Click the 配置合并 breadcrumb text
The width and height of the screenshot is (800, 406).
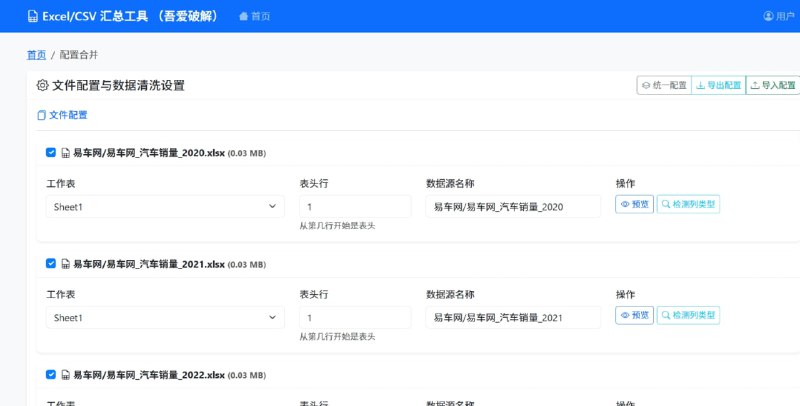[79, 55]
